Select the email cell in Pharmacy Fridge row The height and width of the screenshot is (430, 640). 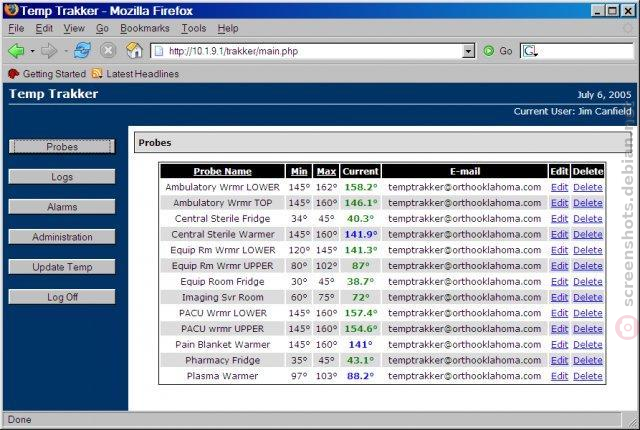(x=464, y=360)
